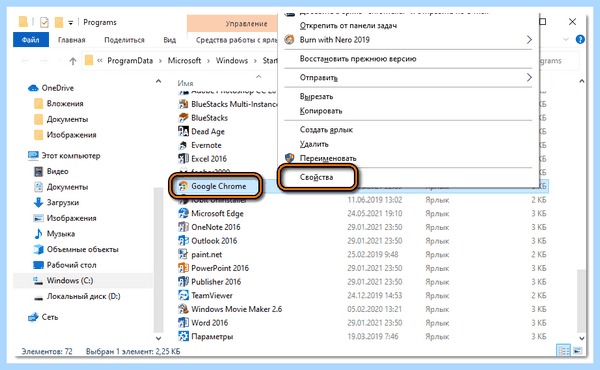Switch to details view icon in status bar
The height and width of the screenshot is (370, 600).
coord(563,351)
